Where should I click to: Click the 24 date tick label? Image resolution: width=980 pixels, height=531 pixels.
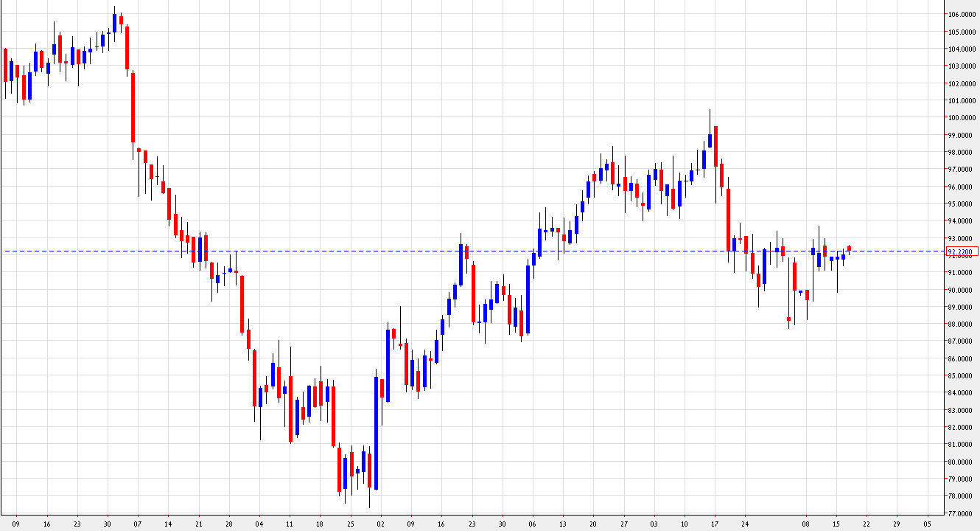tap(745, 523)
